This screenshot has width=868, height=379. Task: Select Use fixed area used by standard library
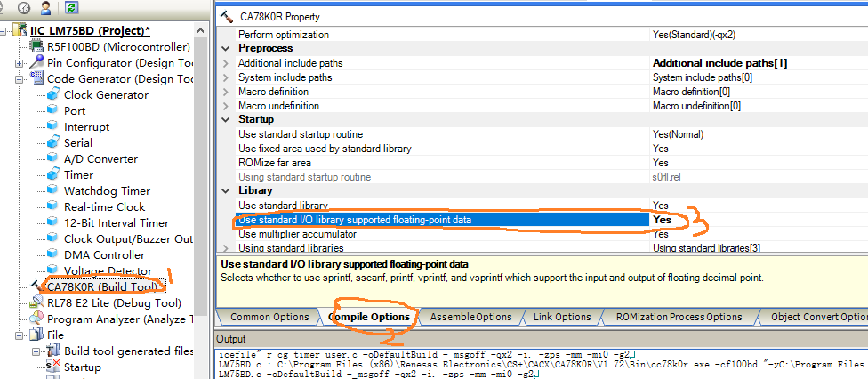pyautogui.click(x=443, y=149)
